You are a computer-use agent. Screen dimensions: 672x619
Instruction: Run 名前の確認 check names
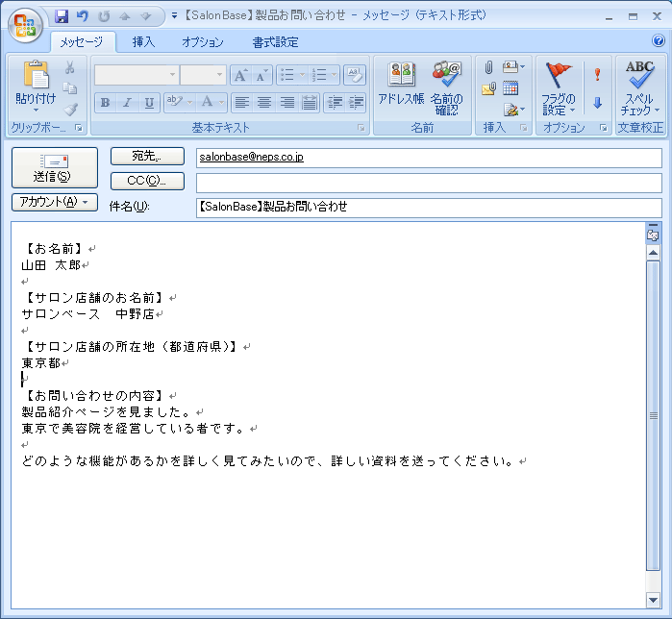point(447,87)
